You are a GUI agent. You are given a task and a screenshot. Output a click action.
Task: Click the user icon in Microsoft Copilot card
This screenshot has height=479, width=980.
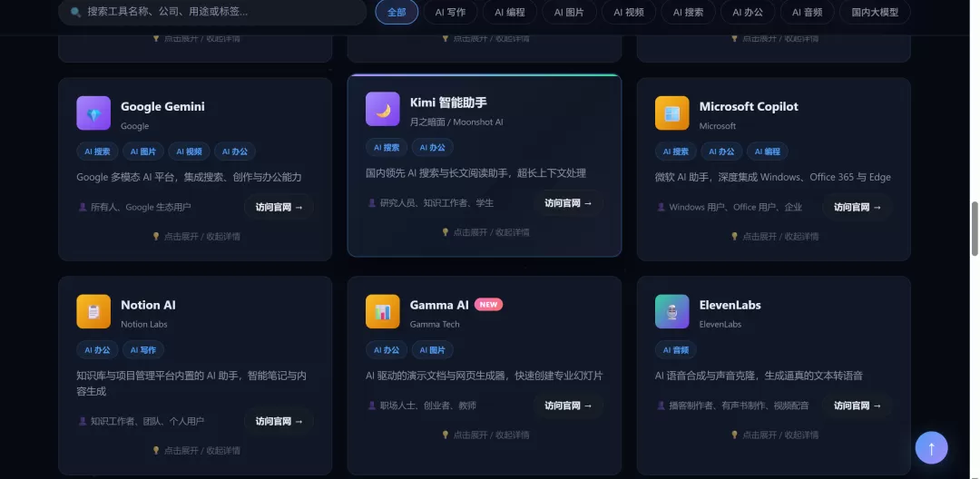661,207
